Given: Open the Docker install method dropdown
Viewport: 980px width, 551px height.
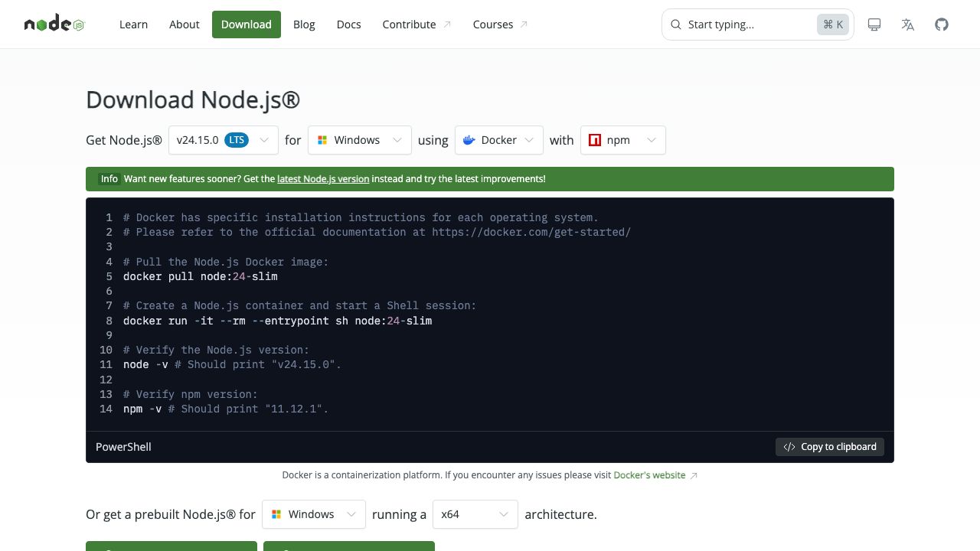Looking at the screenshot, I should point(499,140).
